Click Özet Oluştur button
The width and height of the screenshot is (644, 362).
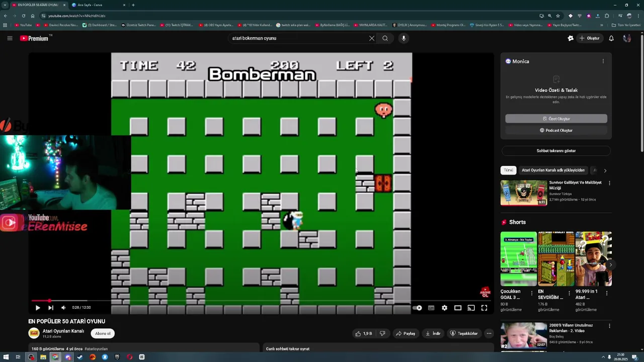[556, 119]
